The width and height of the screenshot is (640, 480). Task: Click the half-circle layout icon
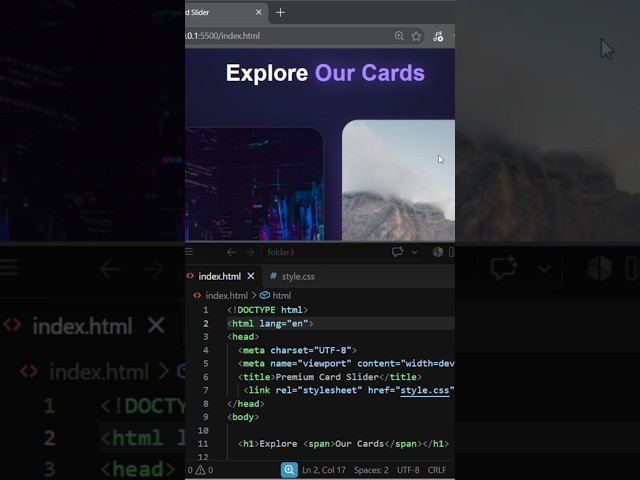438,252
